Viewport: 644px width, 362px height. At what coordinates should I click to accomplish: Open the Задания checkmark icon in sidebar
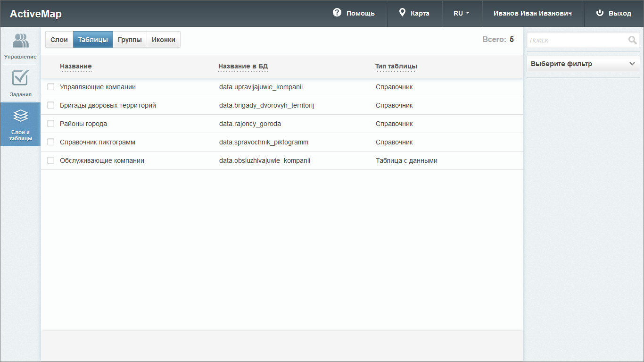click(20, 78)
